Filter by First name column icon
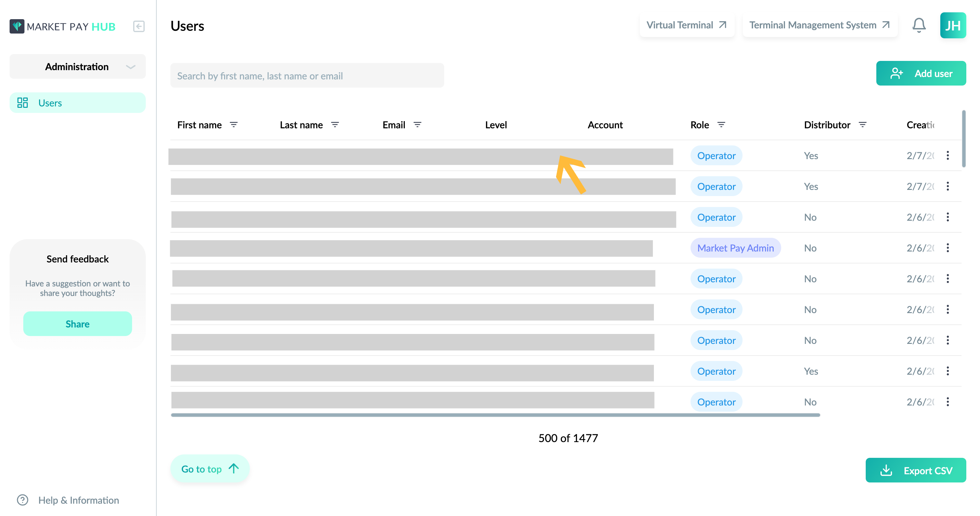 pos(234,125)
